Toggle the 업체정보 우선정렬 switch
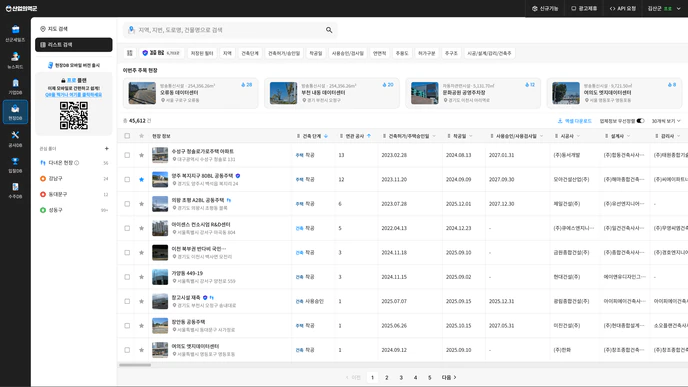688x387 pixels. click(641, 121)
